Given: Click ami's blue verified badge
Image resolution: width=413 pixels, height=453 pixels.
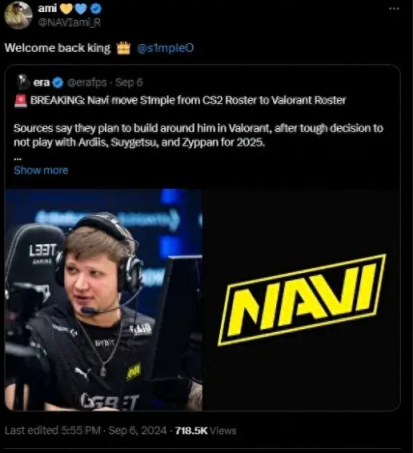Looking at the screenshot, I should point(96,9).
